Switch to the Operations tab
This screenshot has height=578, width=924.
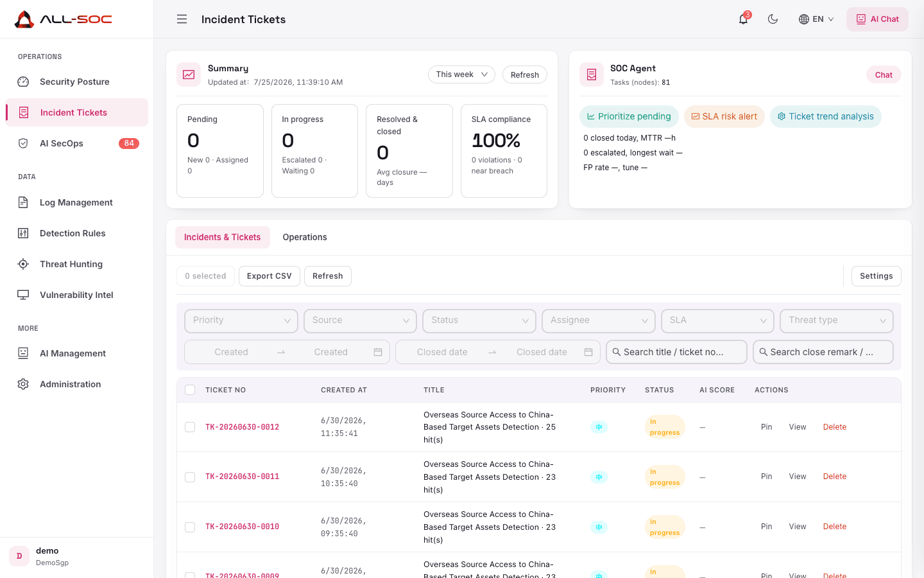coord(305,237)
